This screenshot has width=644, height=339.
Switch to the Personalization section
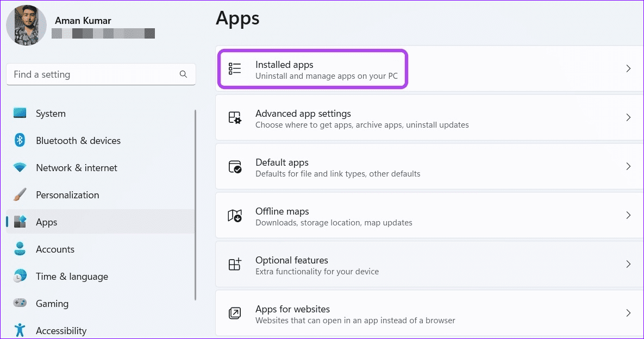pos(67,194)
